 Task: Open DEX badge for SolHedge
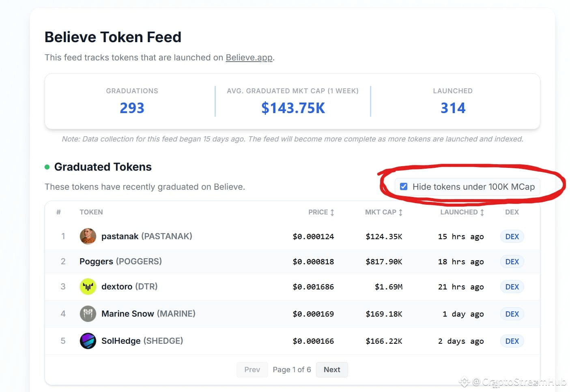512,341
